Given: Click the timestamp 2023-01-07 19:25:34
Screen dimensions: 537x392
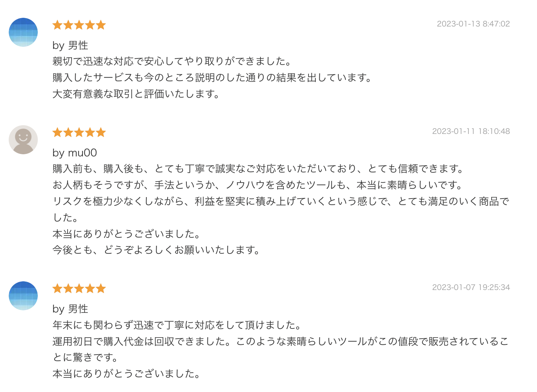Looking at the screenshot, I should tap(471, 287).
